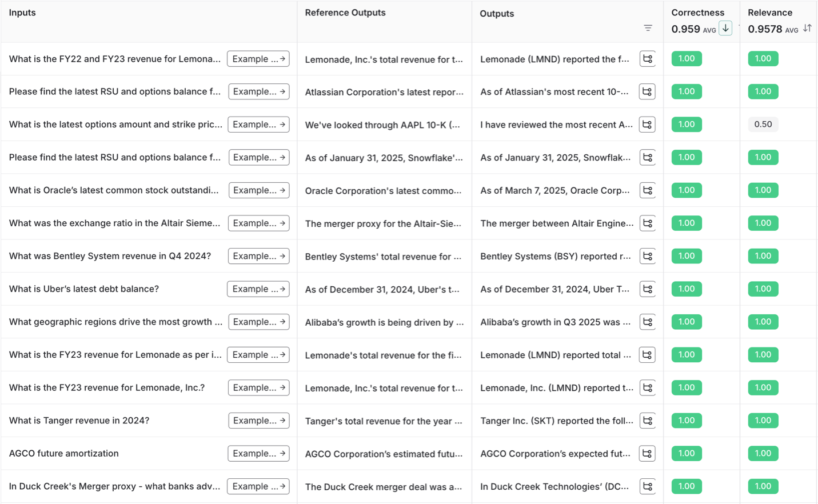The image size is (818, 504).
Task: Sort by Correctness using the down arrow
Action: [725, 28]
